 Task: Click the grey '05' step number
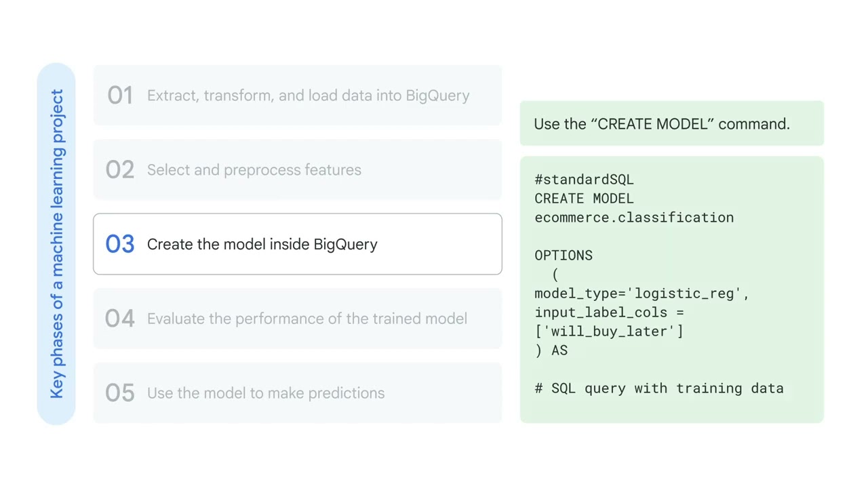[x=120, y=393]
